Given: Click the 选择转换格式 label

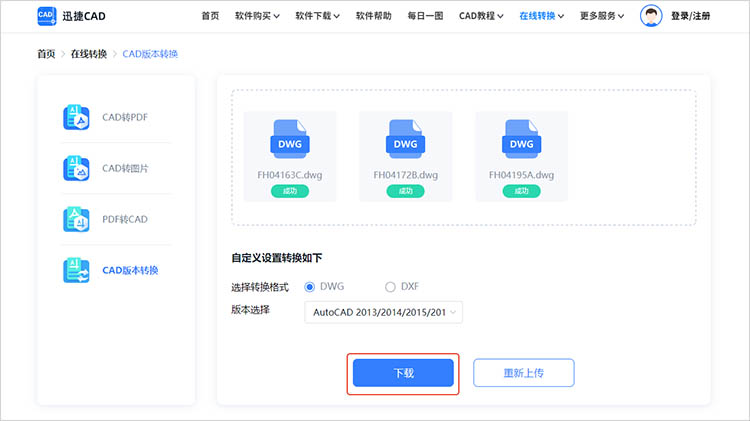Looking at the screenshot, I should tap(260, 287).
